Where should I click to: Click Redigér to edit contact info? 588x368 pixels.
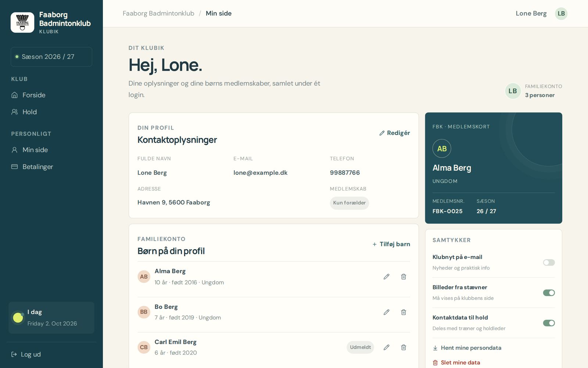pyautogui.click(x=394, y=133)
